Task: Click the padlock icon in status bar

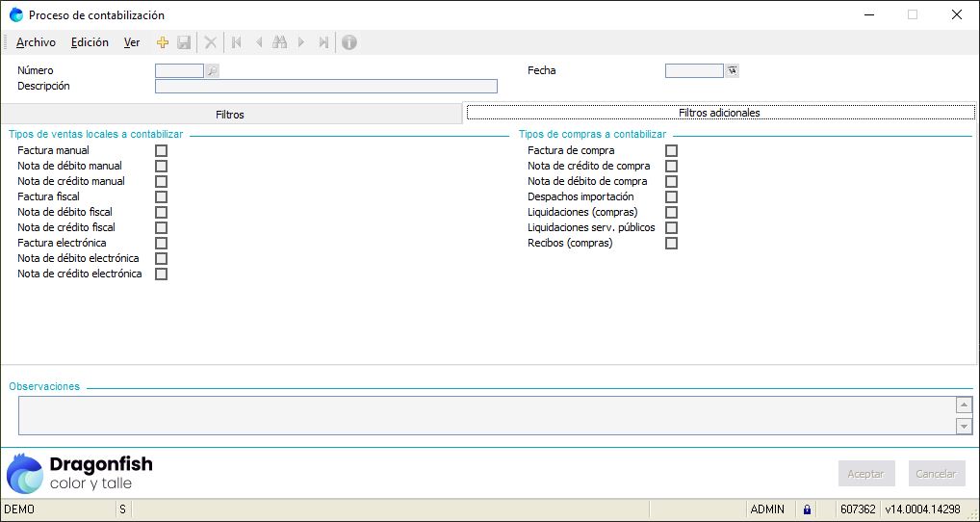Action: [x=807, y=509]
